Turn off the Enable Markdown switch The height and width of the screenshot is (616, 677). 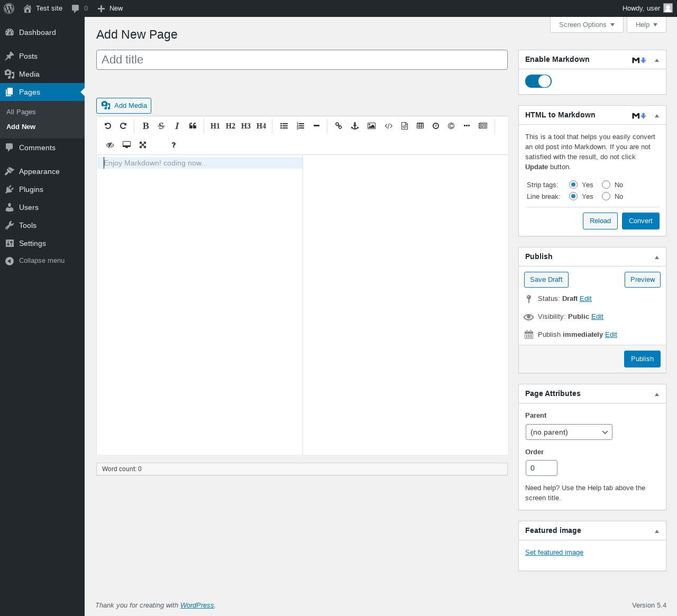(x=538, y=81)
